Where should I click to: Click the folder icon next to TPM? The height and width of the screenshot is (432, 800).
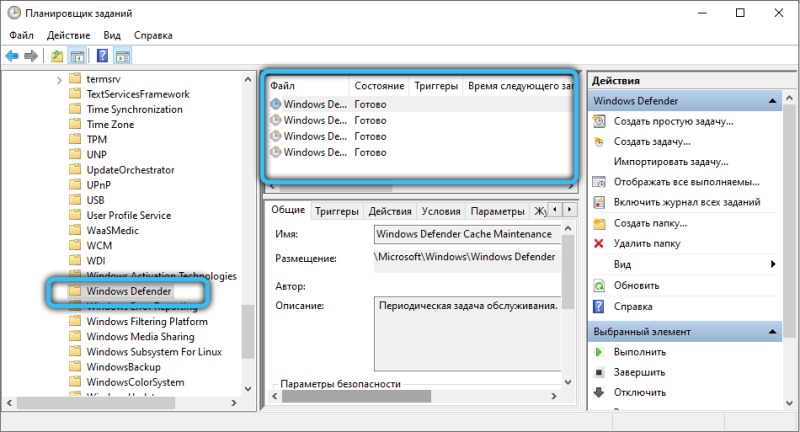75,139
